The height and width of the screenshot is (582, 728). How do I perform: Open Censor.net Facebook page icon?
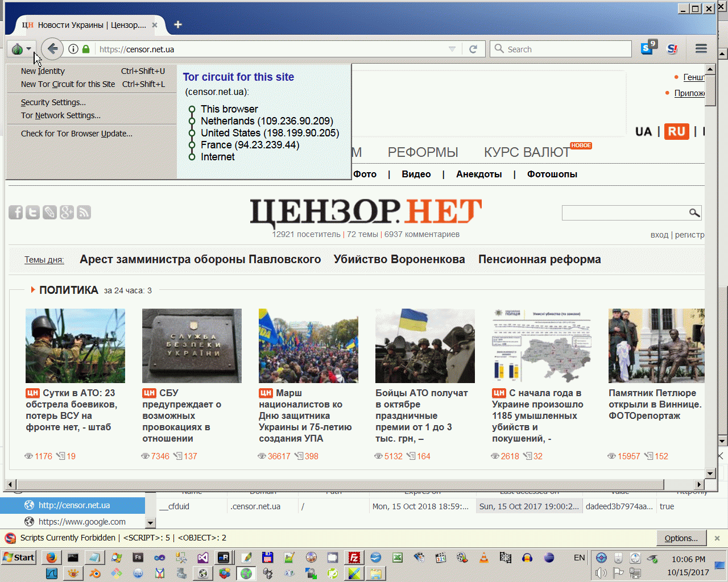pos(16,213)
